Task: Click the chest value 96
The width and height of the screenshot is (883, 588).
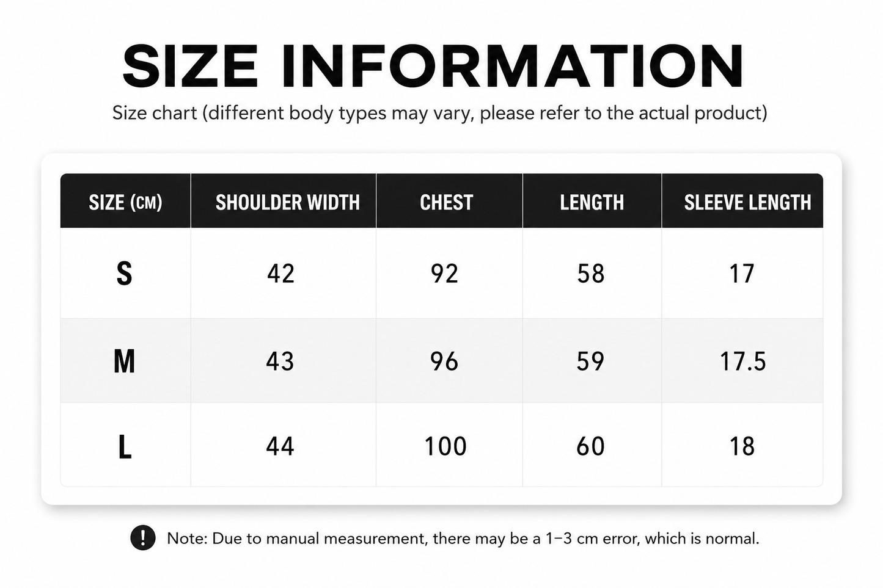Action: [x=444, y=361]
